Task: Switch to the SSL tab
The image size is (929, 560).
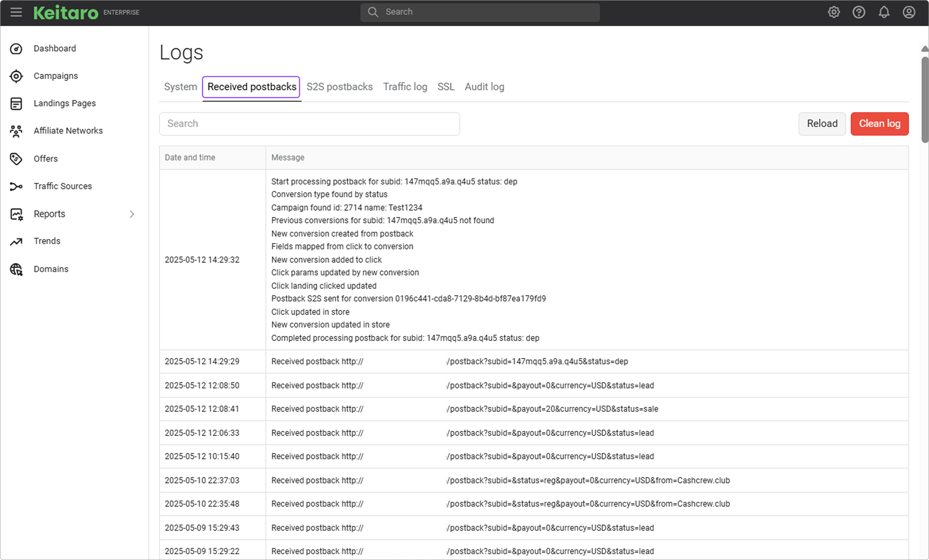Action: coord(446,87)
